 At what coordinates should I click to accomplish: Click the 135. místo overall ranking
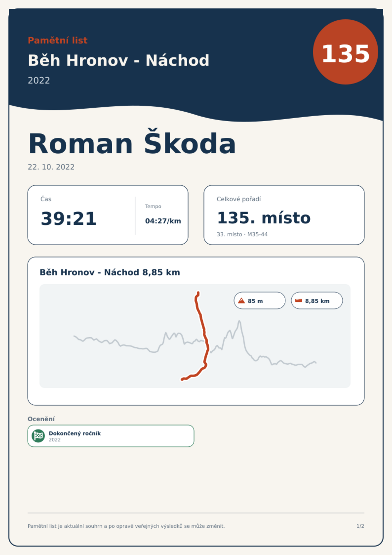[x=264, y=218]
